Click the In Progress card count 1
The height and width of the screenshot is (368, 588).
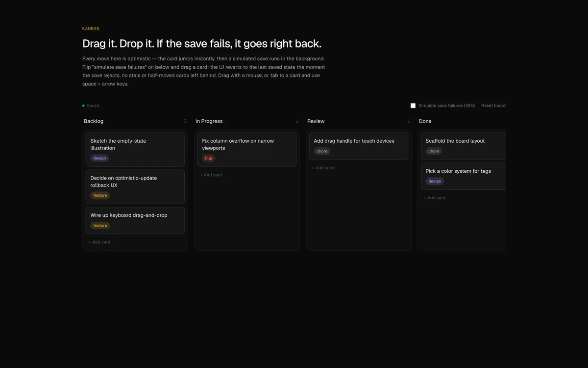297,121
